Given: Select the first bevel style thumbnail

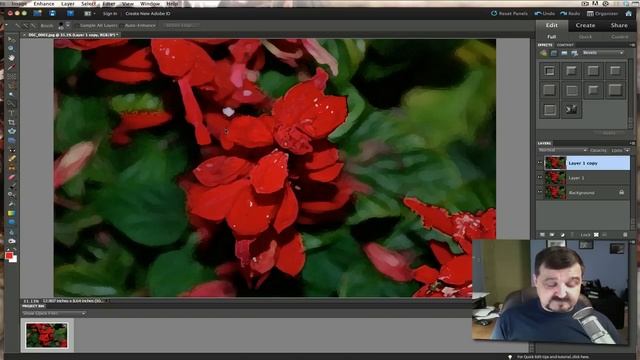Looking at the screenshot, I should point(549,71).
